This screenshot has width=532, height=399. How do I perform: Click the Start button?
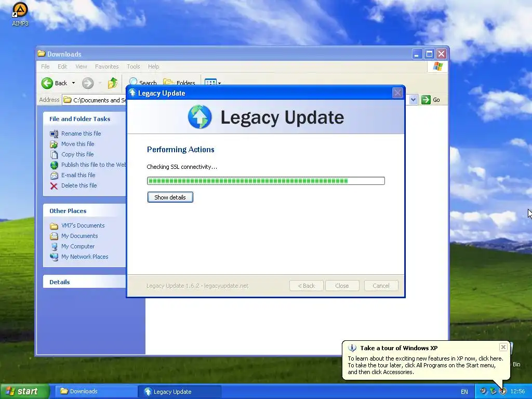point(24,391)
